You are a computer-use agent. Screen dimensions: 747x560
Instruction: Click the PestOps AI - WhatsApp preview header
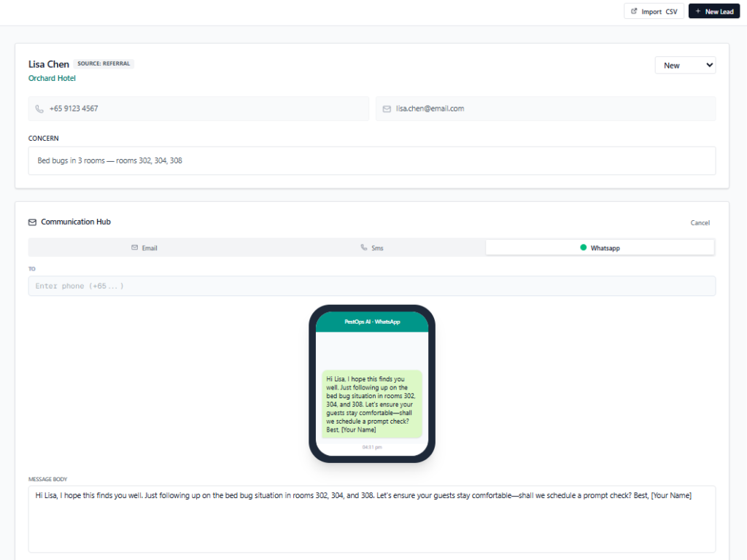point(372,322)
